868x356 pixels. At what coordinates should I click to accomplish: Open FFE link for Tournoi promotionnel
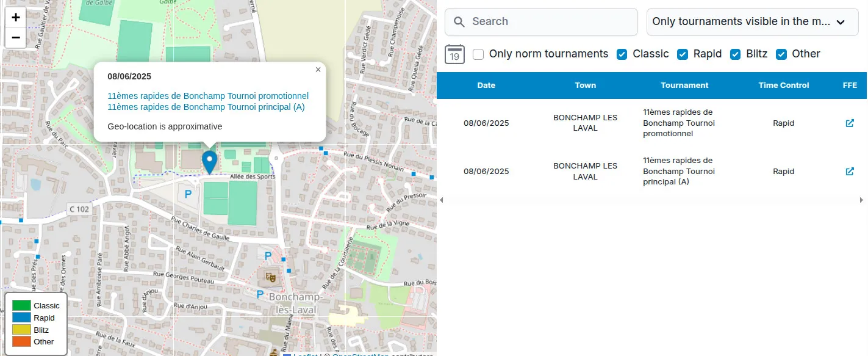850,123
